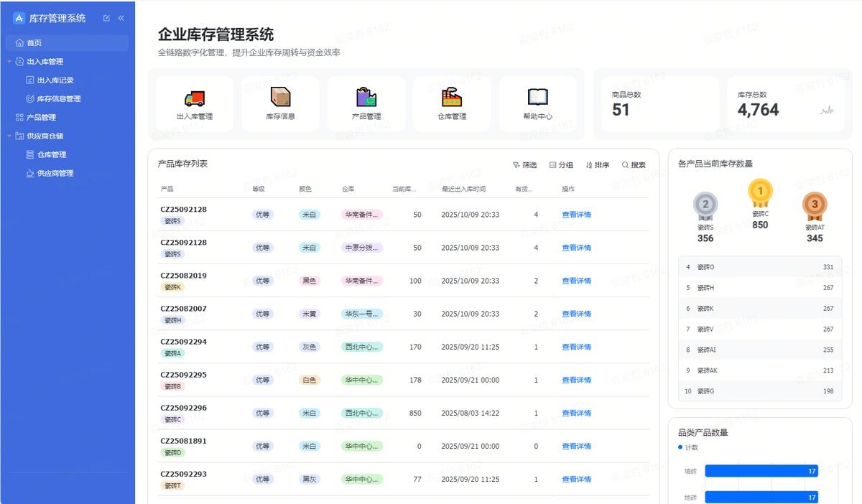Click rank 8 row 瓷砖AI

pyautogui.click(x=760, y=350)
